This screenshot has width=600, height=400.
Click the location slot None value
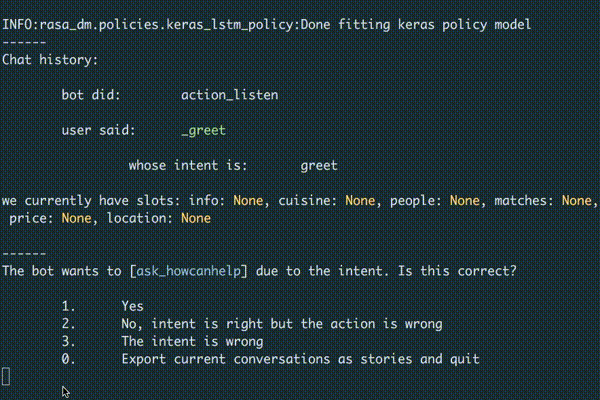click(196, 218)
